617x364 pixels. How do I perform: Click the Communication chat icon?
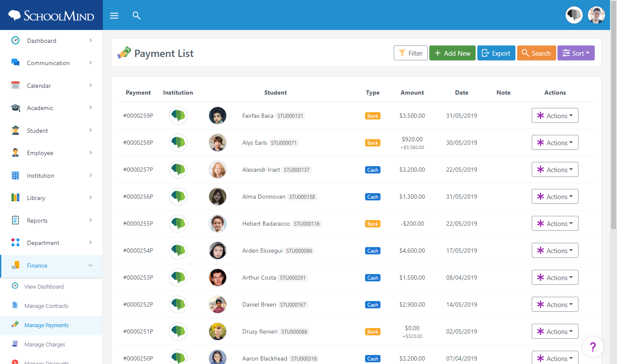click(15, 63)
